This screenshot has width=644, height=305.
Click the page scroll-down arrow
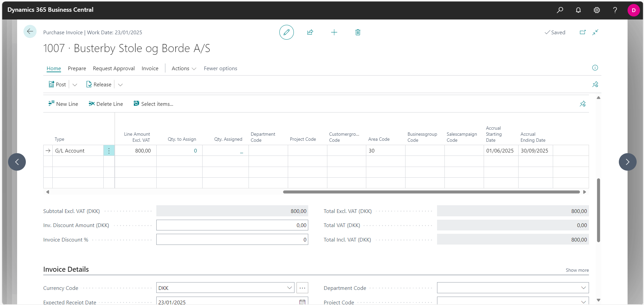pos(598,300)
